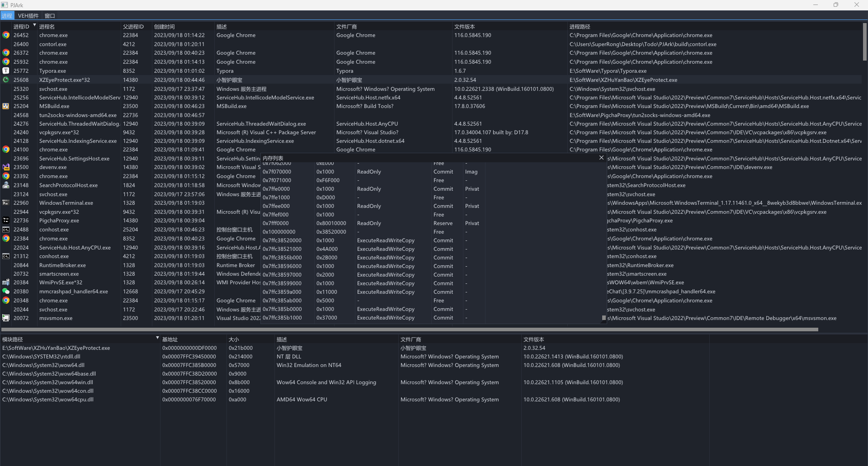This screenshot has width=868, height=466.
Task: Select module wow64.dll row
Action: coord(355,365)
